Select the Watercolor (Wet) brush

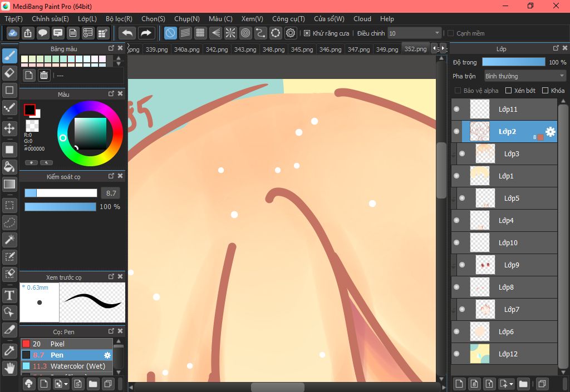(x=67, y=366)
